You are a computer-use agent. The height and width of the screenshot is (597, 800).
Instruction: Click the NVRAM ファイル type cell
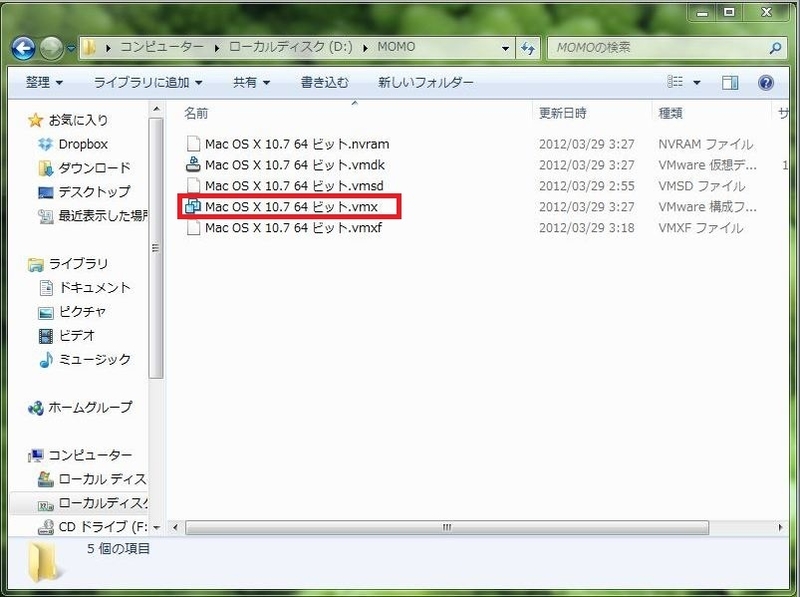pos(706,144)
